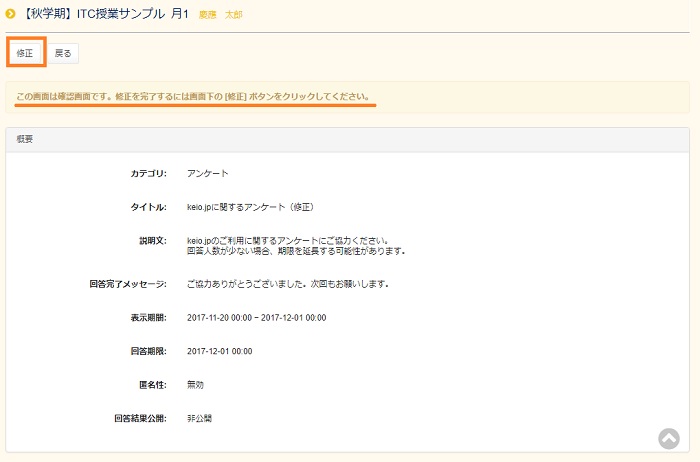Click the タイトル label
The height and width of the screenshot is (462, 700).
coord(148,208)
